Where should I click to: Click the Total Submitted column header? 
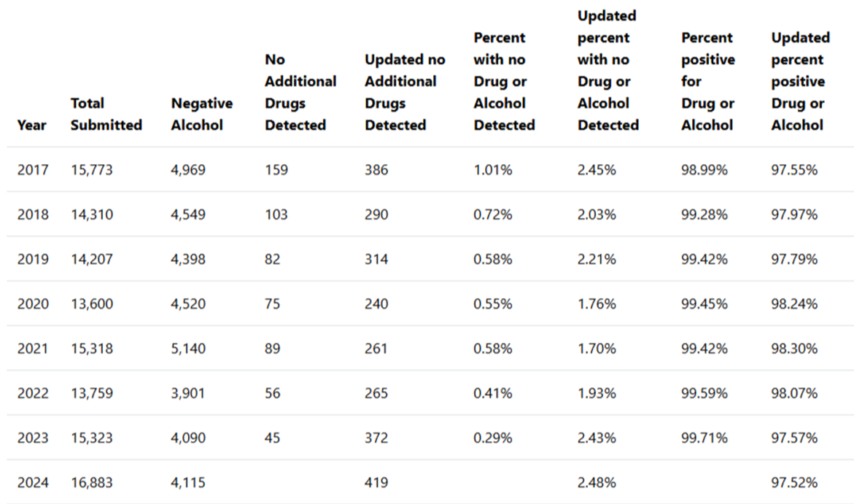pyautogui.click(x=106, y=114)
